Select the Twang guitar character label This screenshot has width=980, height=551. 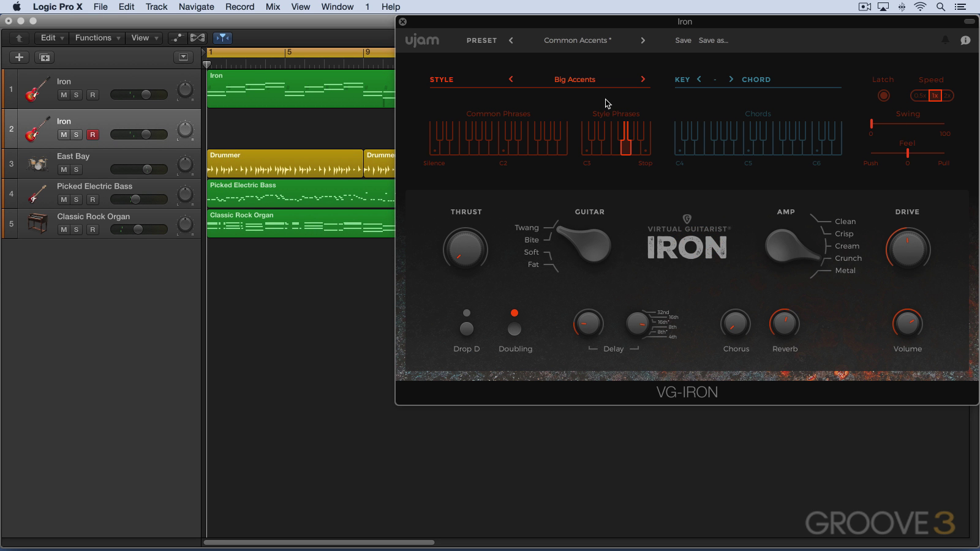[x=526, y=228]
